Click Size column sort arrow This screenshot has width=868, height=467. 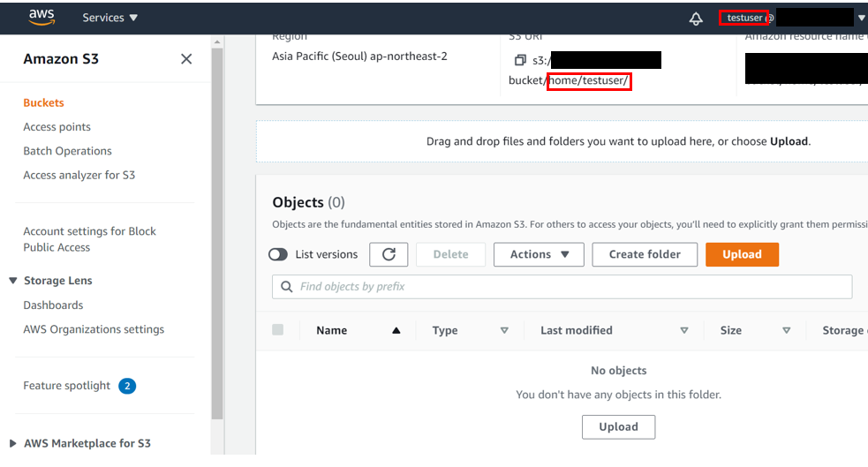pyautogui.click(x=786, y=330)
